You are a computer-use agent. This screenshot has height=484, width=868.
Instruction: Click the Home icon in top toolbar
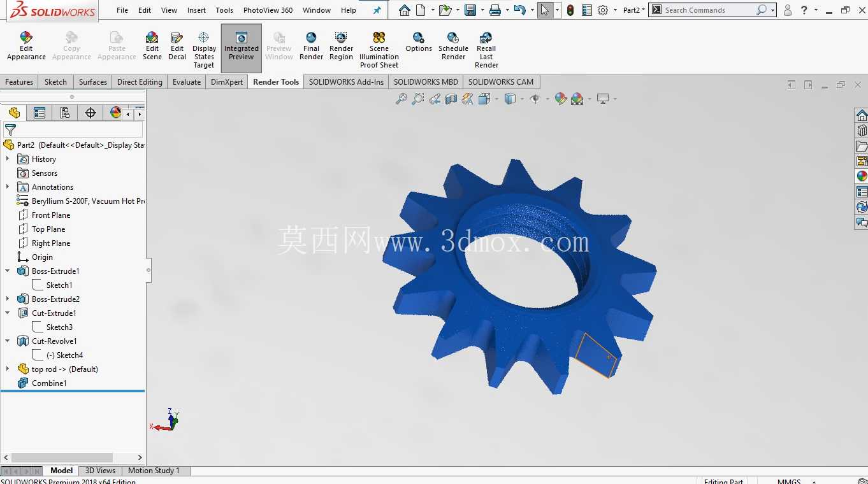coord(404,10)
